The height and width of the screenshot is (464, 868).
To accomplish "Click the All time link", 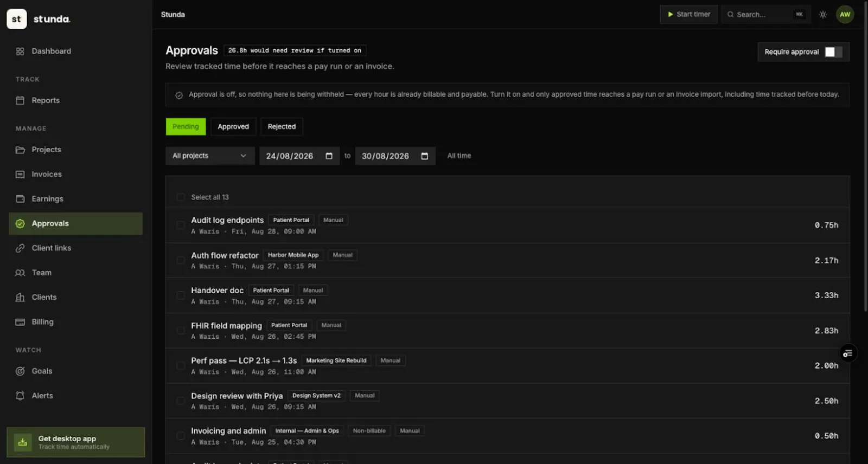I will click(459, 156).
